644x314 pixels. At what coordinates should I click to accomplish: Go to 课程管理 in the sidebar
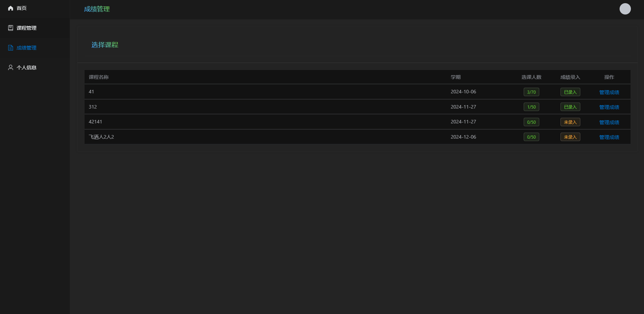coord(27,28)
